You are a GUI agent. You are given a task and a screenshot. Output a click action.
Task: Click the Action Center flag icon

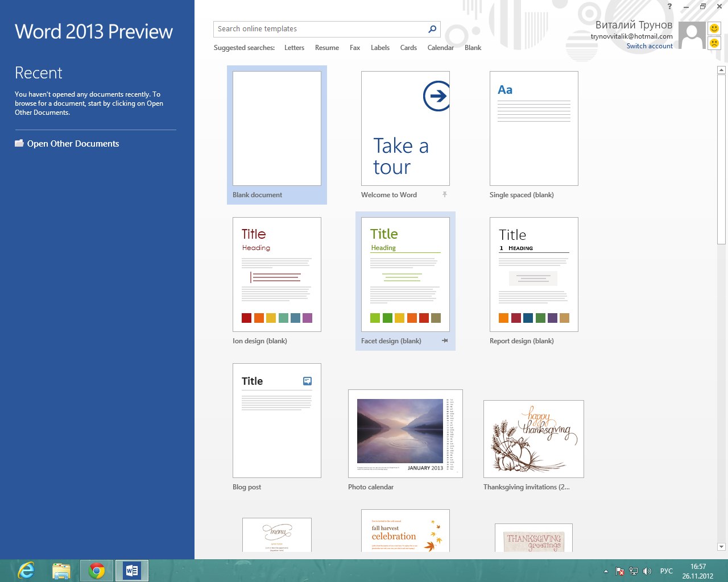click(620, 571)
